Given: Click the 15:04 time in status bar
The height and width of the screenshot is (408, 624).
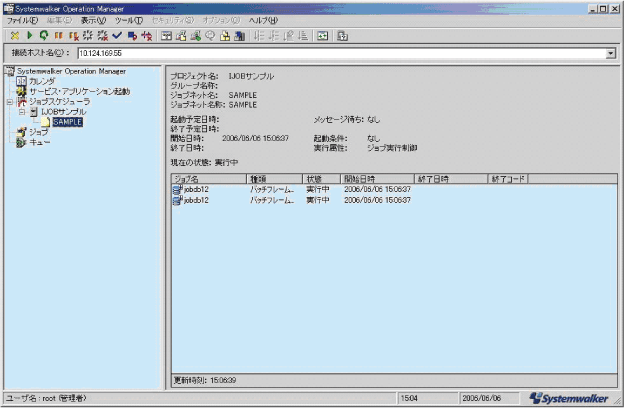Looking at the screenshot, I should [409, 398].
